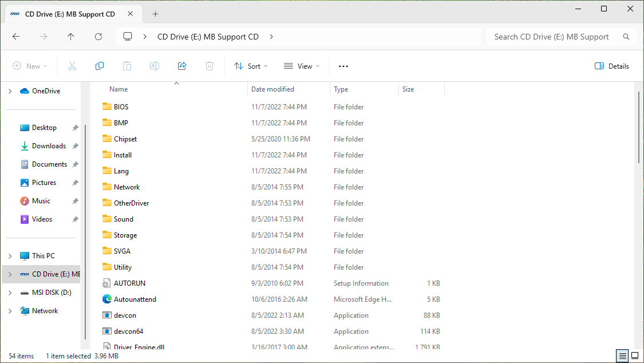Click the devcon application icon

point(107,315)
